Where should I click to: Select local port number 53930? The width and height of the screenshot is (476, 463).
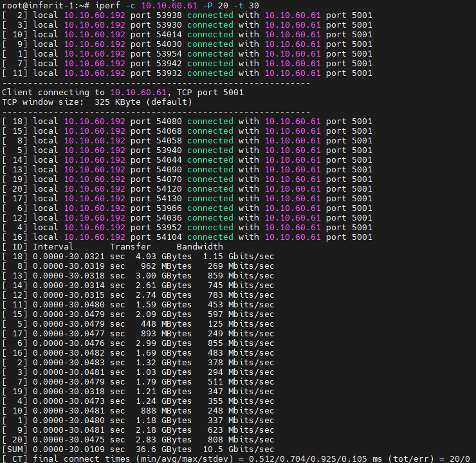coord(169,25)
